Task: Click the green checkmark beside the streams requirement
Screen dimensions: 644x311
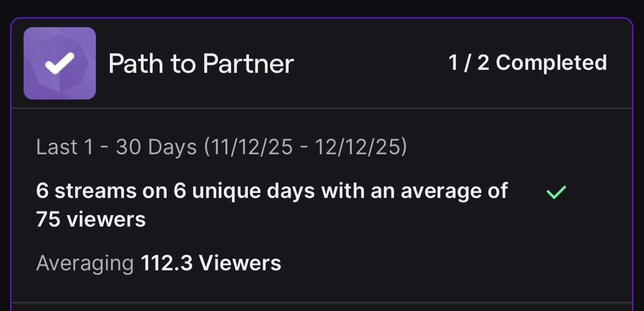Action: tap(556, 192)
